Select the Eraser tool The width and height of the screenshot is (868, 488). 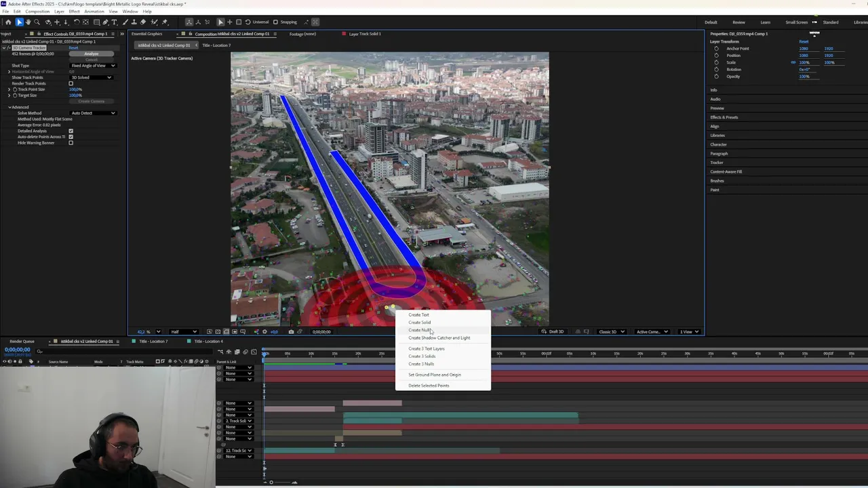142,22
